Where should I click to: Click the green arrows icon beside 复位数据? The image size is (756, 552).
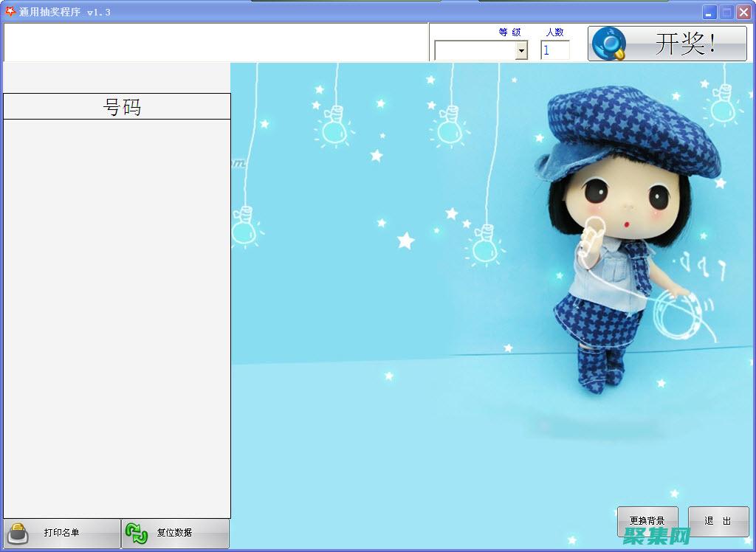[137, 533]
